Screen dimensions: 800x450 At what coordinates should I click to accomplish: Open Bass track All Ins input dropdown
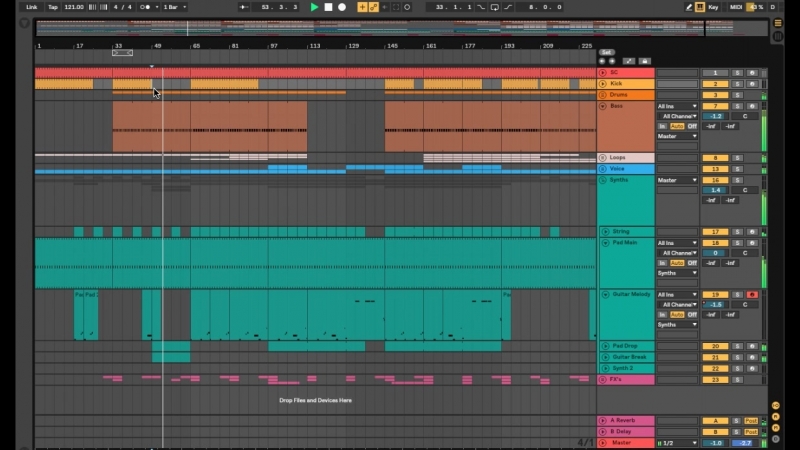click(x=677, y=106)
